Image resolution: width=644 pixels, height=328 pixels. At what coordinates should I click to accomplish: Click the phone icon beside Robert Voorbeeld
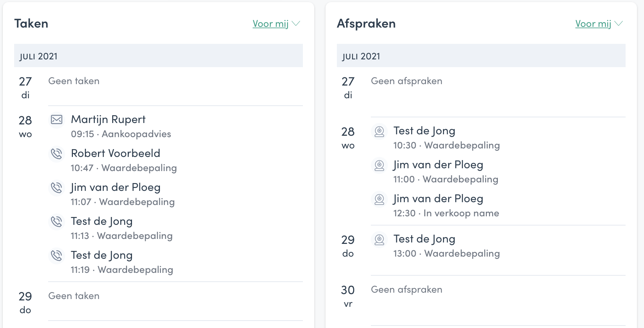(57, 153)
